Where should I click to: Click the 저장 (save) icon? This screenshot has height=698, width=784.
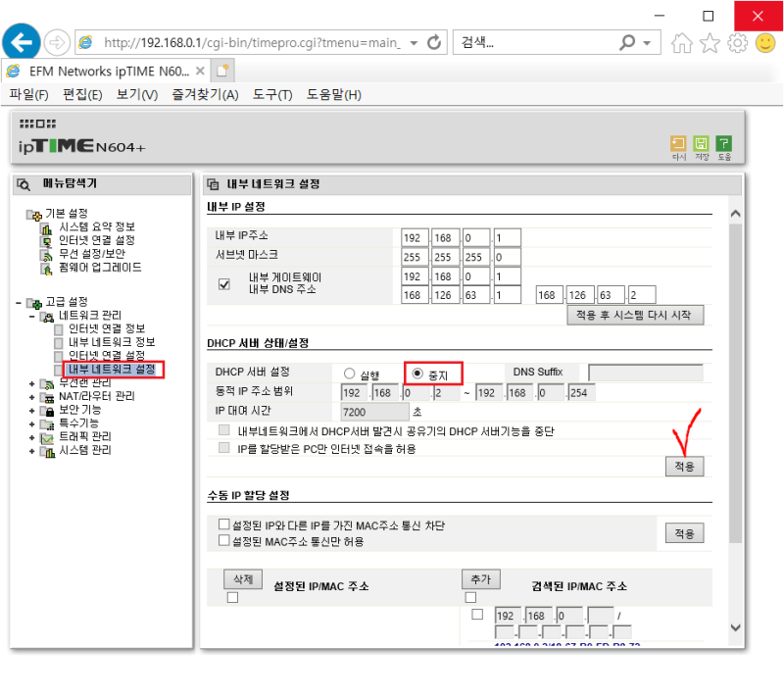(x=702, y=145)
